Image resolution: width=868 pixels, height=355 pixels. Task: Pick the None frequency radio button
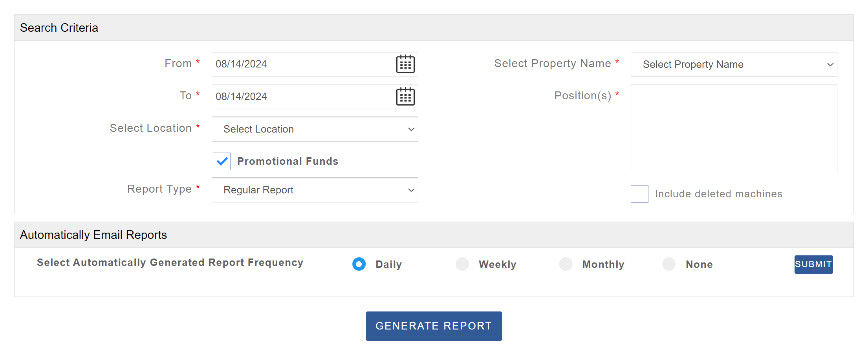click(669, 264)
